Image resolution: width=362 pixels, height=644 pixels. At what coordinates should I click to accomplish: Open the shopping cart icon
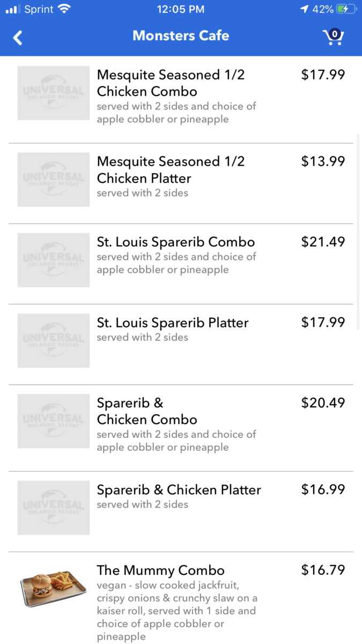click(333, 37)
